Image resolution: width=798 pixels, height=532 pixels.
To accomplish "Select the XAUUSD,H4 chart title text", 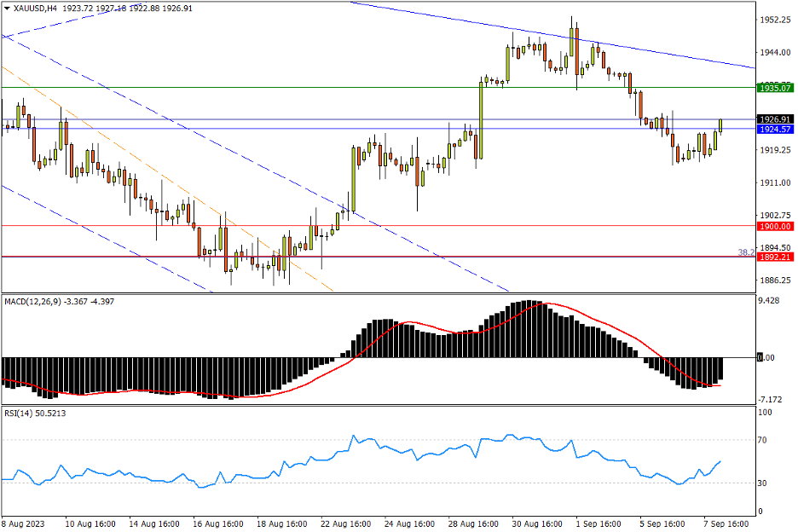I will (36, 8).
